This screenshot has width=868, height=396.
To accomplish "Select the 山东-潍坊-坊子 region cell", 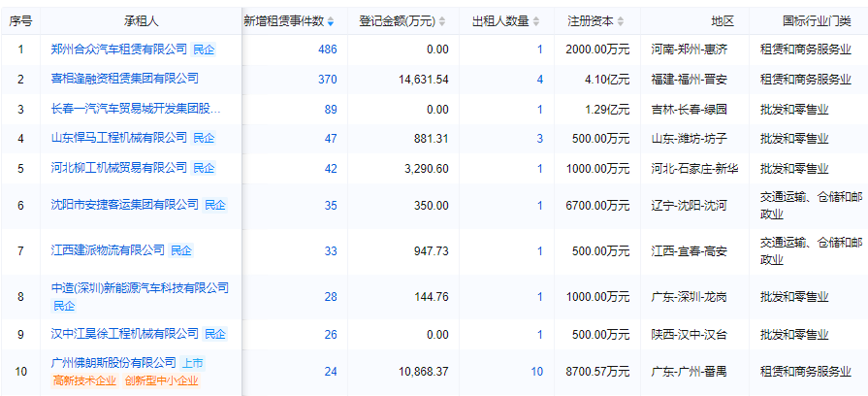I will [x=690, y=139].
